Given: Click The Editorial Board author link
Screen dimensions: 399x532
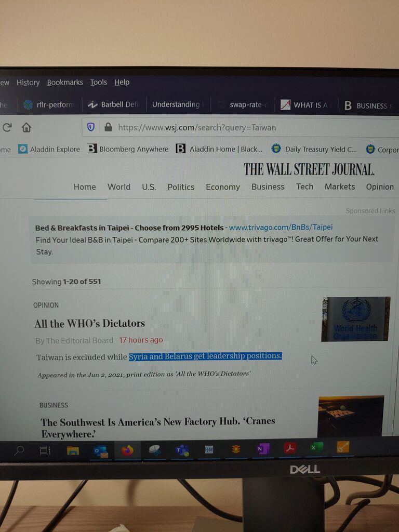Looking at the screenshot, I should pos(79,340).
